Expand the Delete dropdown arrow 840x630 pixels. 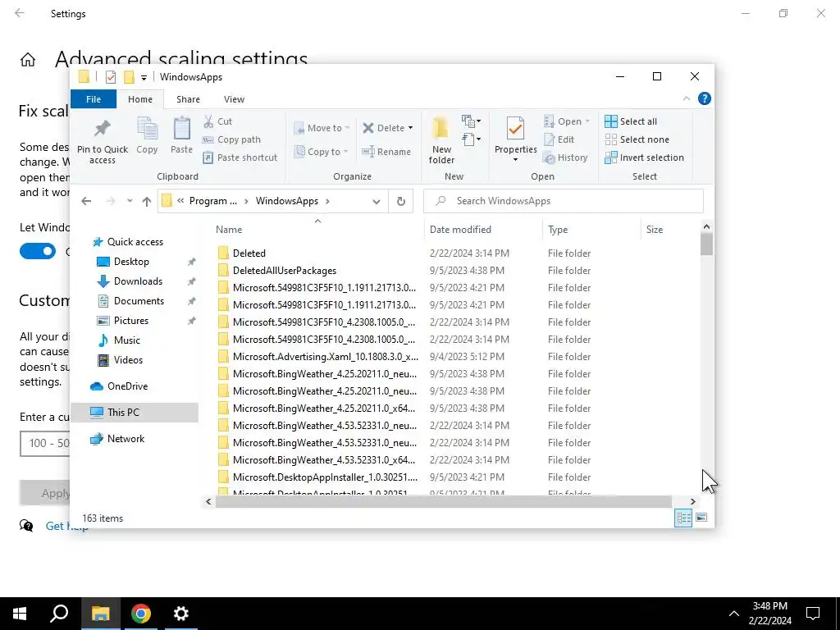click(x=410, y=128)
